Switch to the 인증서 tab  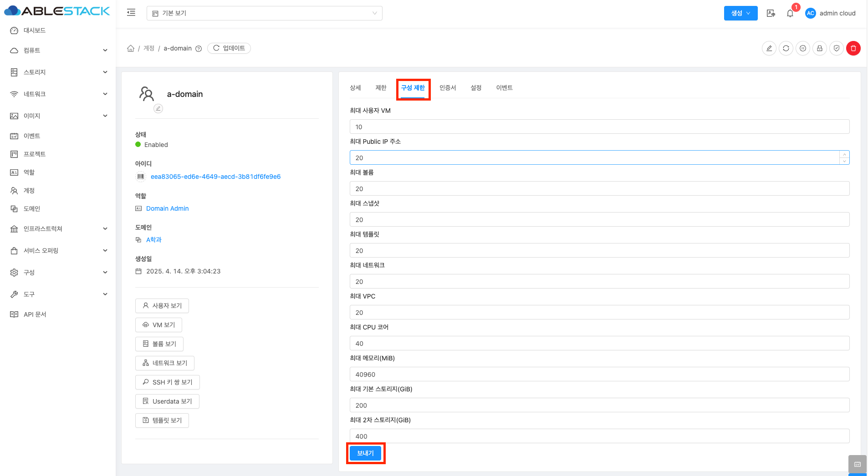click(448, 88)
